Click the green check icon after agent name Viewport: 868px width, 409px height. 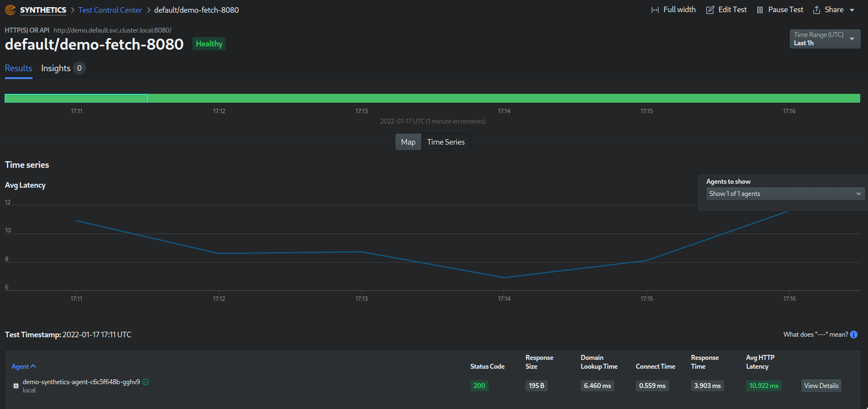click(x=146, y=382)
